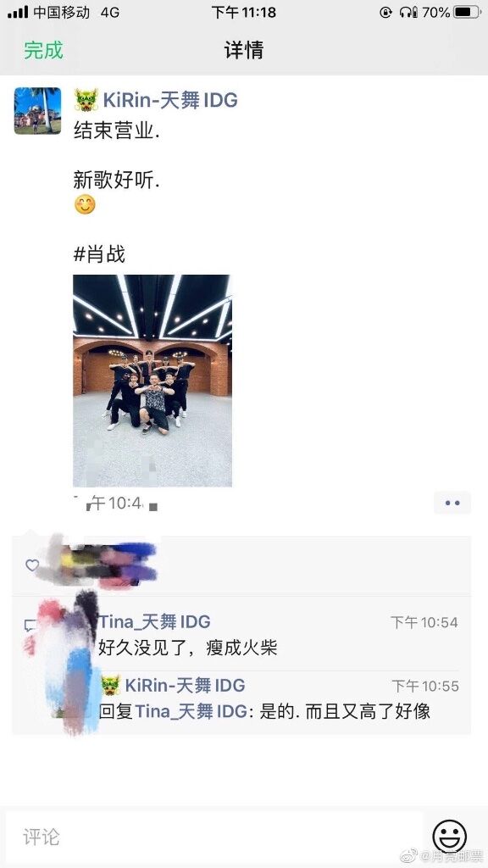The height and width of the screenshot is (868, 488).
Task: Open KiRin-天舞 IDG name in reply
Action: 185,685
